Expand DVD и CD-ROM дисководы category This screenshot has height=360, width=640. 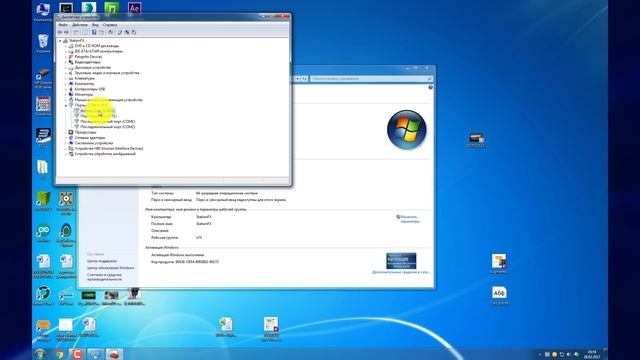point(66,46)
